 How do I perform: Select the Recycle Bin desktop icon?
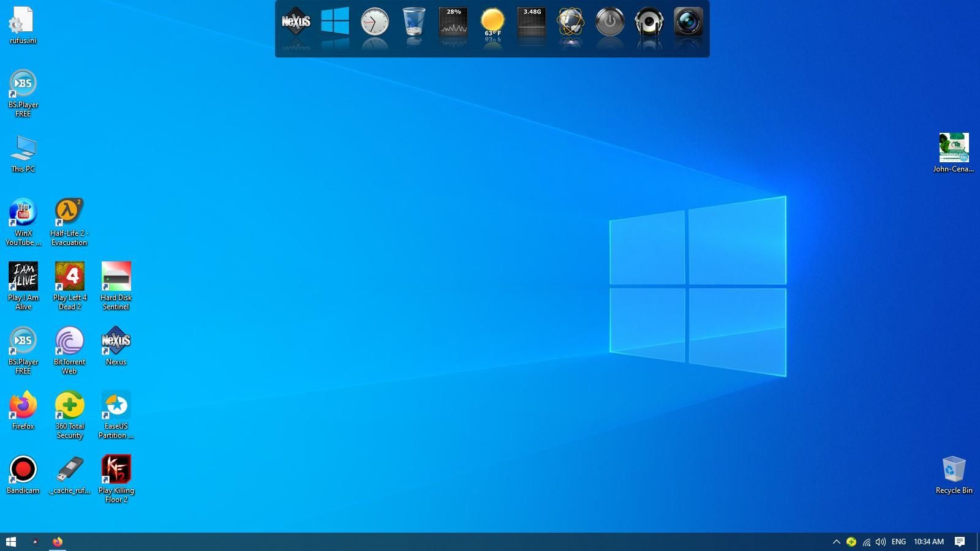pyautogui.click(x=954, y=474)
